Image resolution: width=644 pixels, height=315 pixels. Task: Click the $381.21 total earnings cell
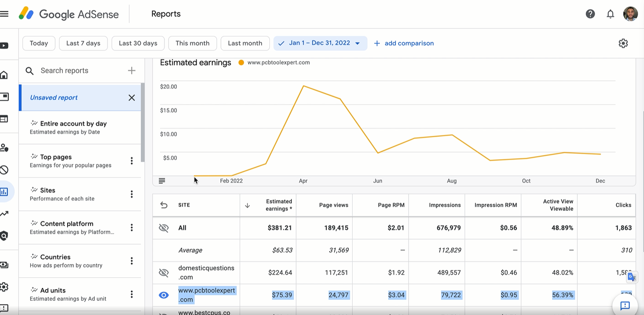(280, 228)
